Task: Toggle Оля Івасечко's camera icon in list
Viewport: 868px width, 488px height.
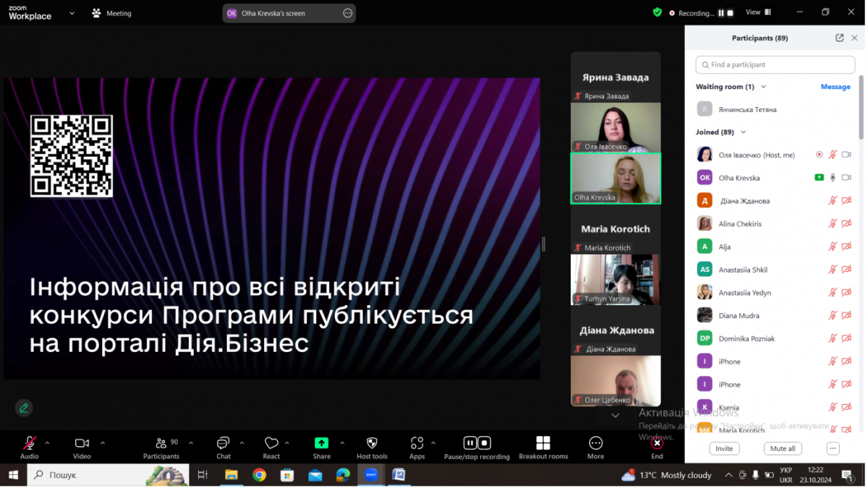Action: (846, 154)
